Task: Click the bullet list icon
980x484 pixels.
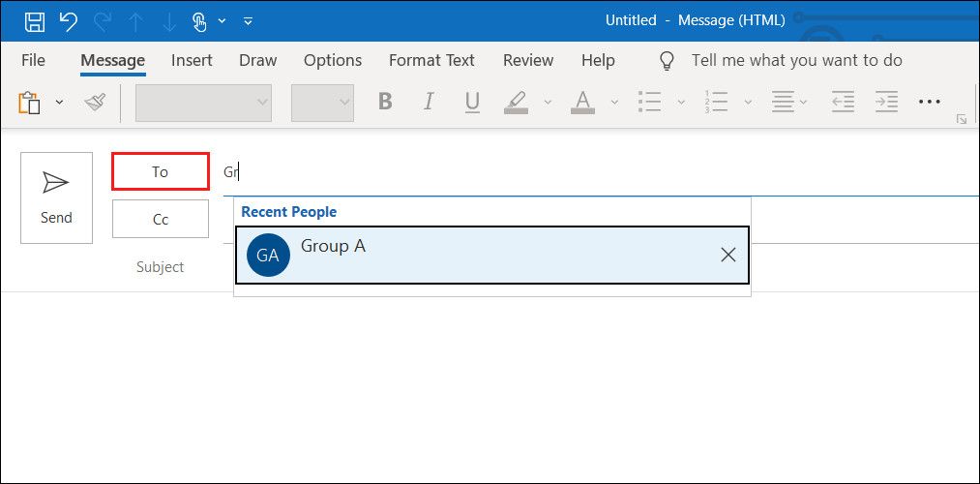Action: point(651,102)
